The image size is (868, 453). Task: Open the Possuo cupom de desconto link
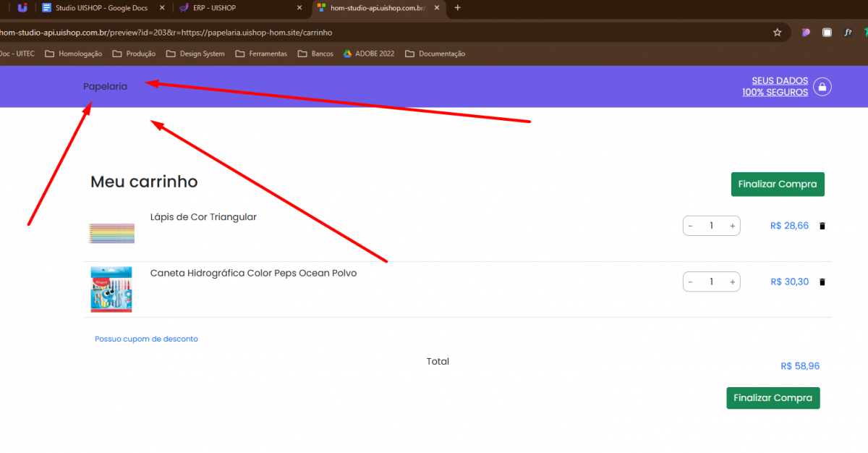click(x=146, y=339)
